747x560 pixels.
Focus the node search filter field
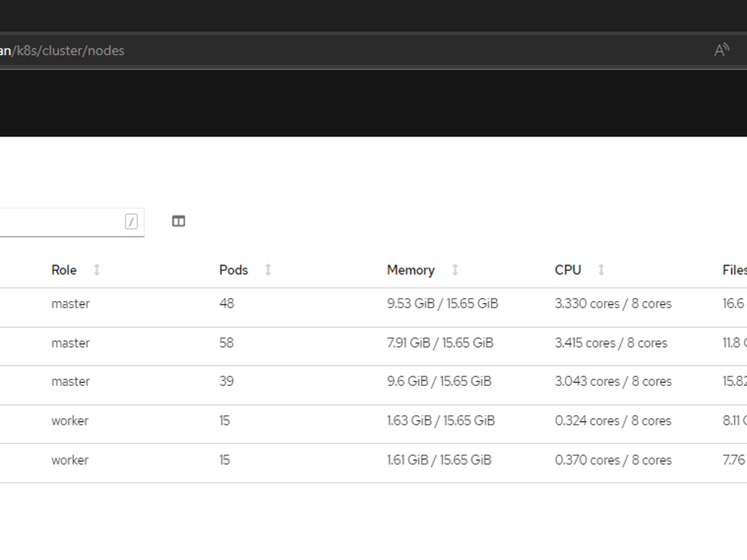(60, 222)
